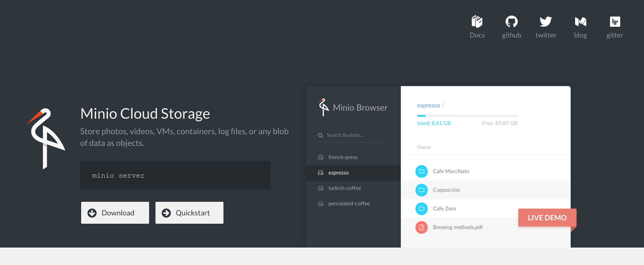Open the github link text
This screenshot has width=644, height=265.
tap(511, 35)
